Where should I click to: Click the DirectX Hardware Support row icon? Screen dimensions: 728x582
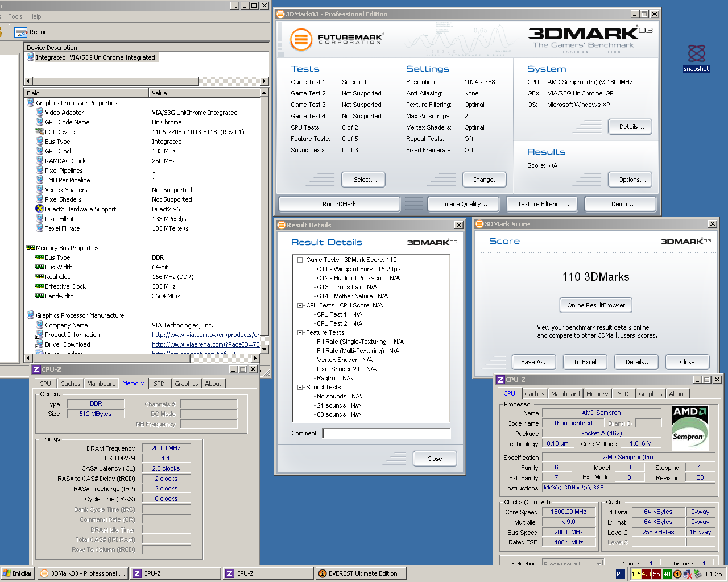click(x=40, y=209)
